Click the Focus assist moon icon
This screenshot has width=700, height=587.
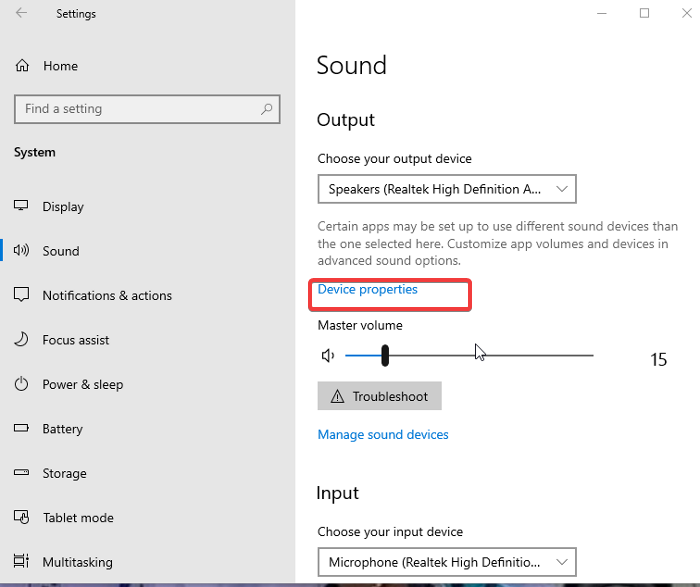tap(22, 340)
